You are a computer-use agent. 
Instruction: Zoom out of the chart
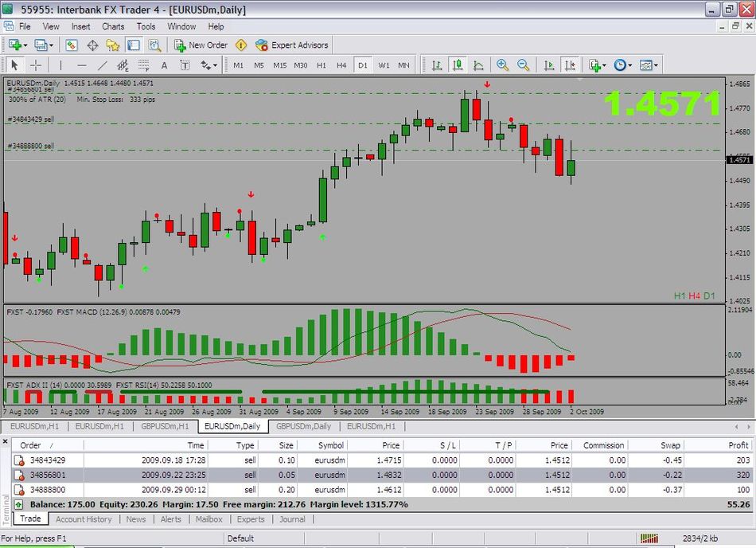coord(524,65)
